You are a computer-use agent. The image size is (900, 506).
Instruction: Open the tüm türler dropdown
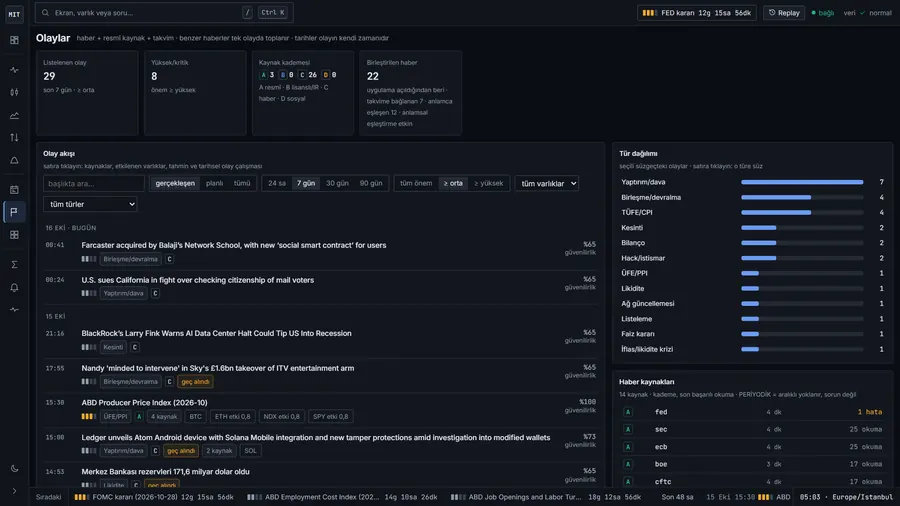[90, 204]
